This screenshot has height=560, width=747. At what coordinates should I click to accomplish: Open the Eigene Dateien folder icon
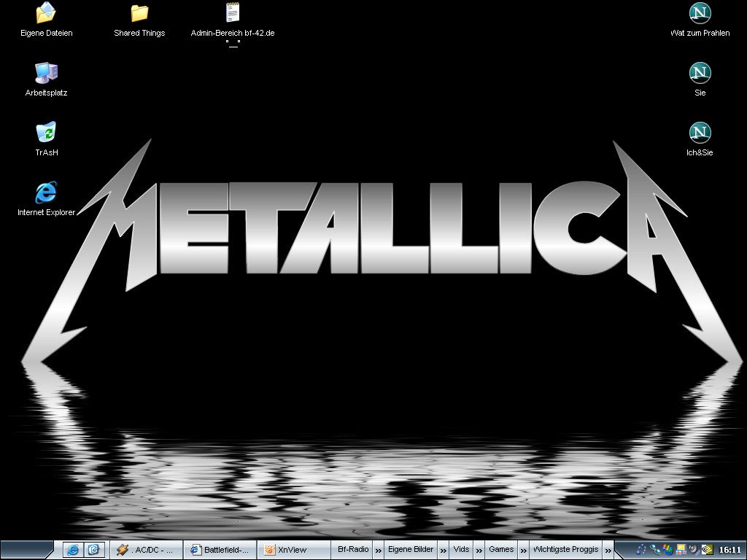point(46,13)
